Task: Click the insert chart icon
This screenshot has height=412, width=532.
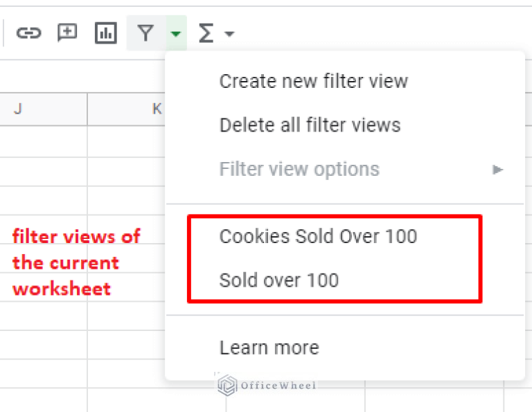Action: (x=105, y=33)
